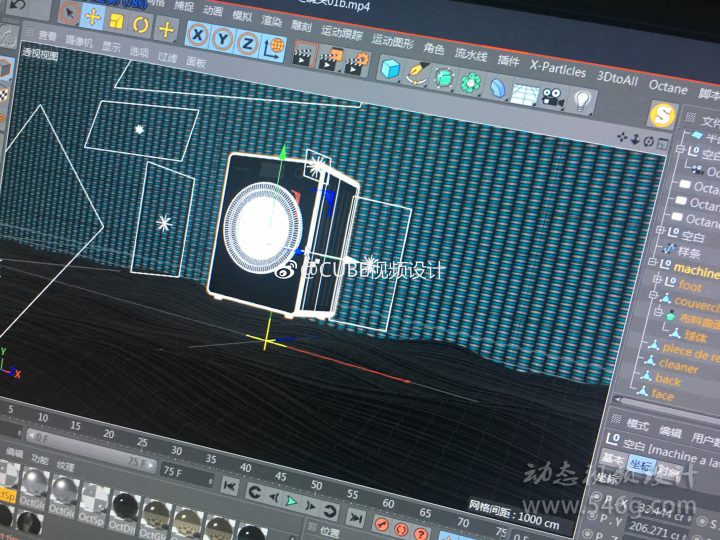Open the 模拟 menu
This screenshot has width=720, height=540.
(242, 15)
